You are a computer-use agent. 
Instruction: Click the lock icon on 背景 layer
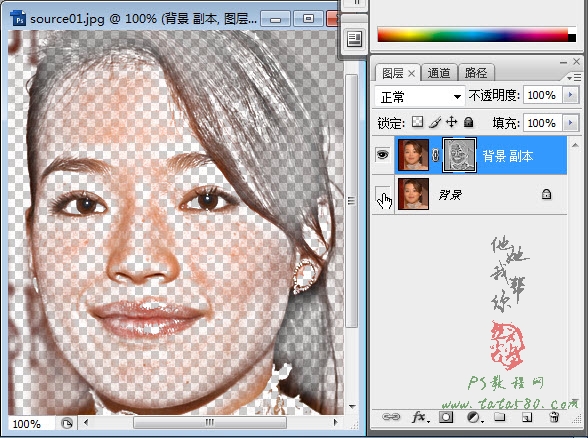click(546, 194)
